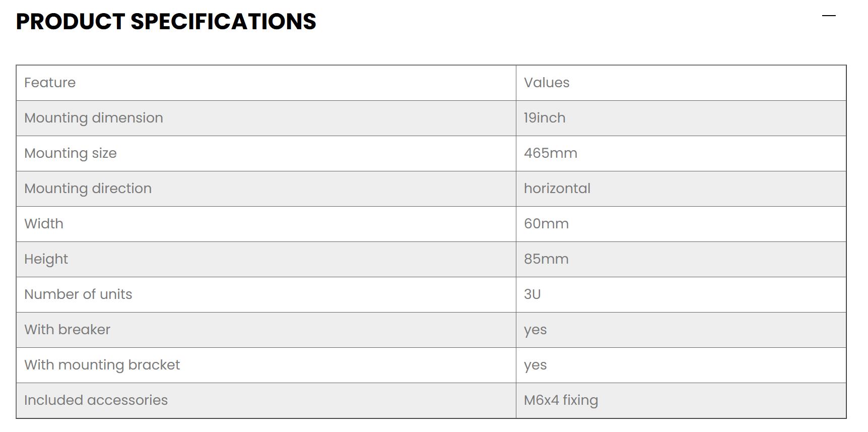
Task: Click the Feature column header
Action: pyautogui.click(x=50, y=83)
